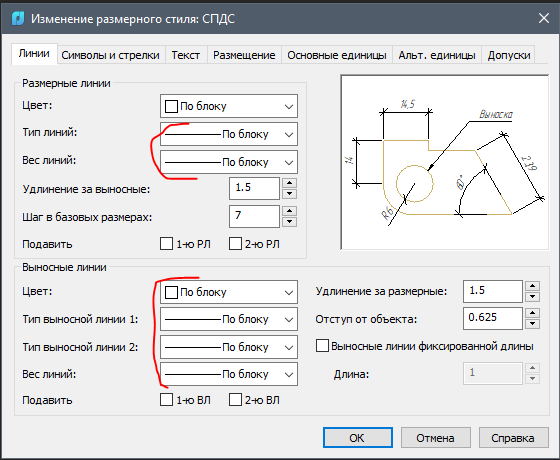Select the Размещение tab
Viewport: 560px width, 460px height.
coord(244,55)
